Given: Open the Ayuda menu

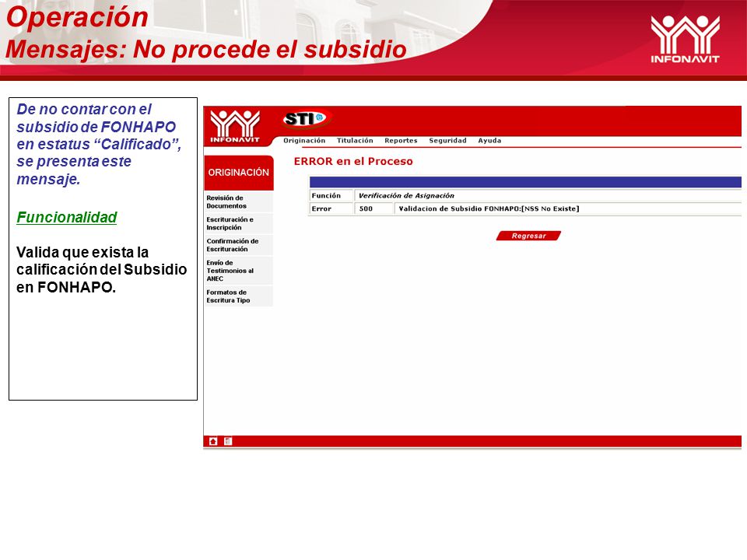Looking at the screenshot, I should coord(489,141).
